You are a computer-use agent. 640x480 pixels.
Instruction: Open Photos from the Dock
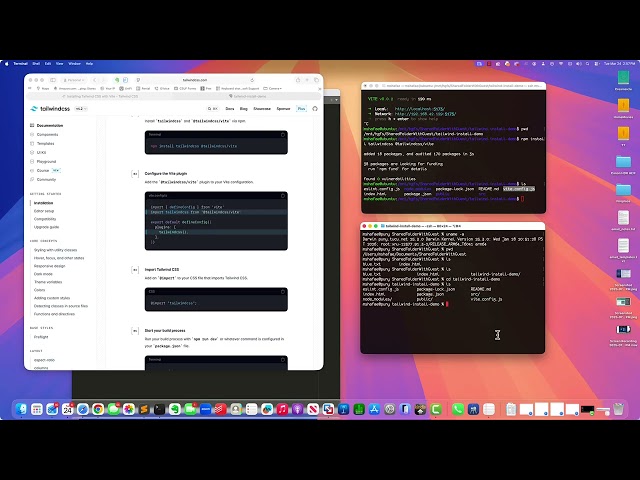(x=129, y=409)
